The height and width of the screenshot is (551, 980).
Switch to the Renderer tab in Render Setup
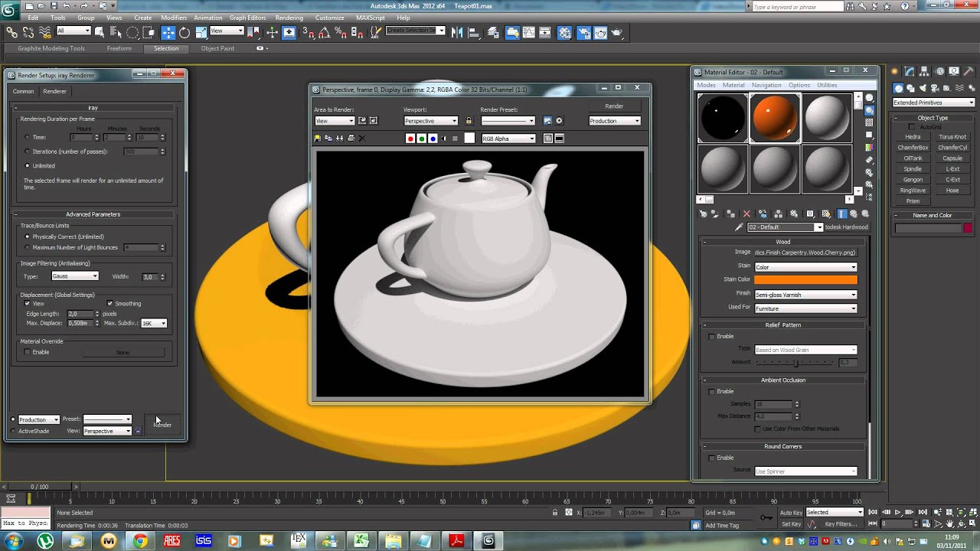[x=54, y=91]
